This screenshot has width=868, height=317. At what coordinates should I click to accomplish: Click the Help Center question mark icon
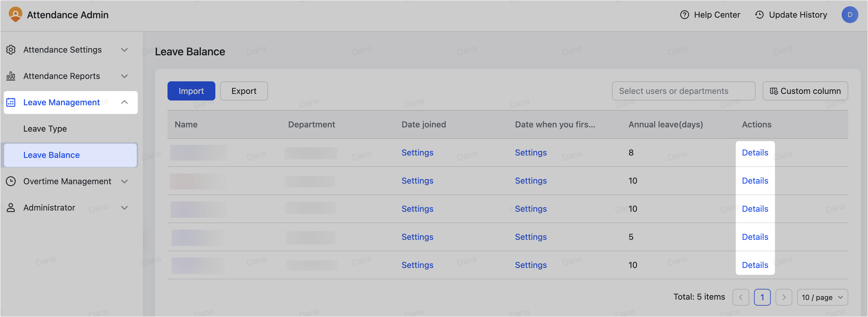(x=684, y=15)
